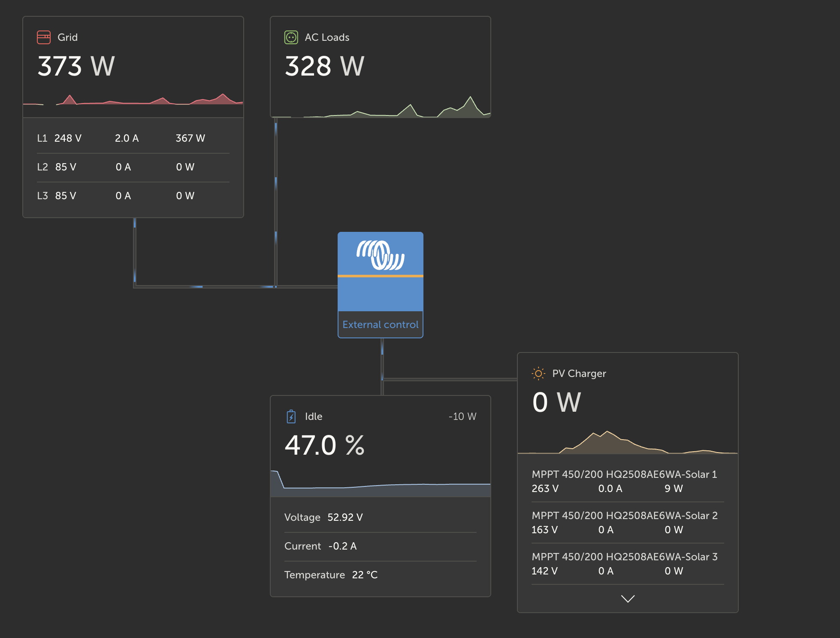Click the Grid L1 phase row
Screen dimensions: 840x638
pyautogui.click(x=133, y=138)
